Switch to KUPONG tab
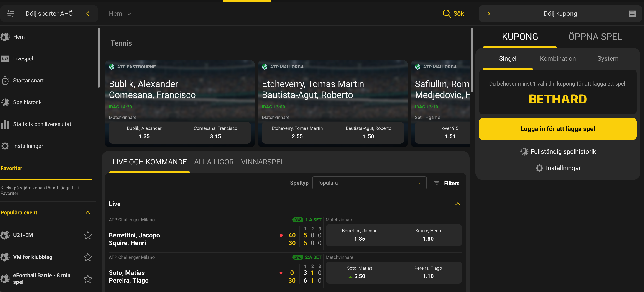 click(x=520, y=37)
